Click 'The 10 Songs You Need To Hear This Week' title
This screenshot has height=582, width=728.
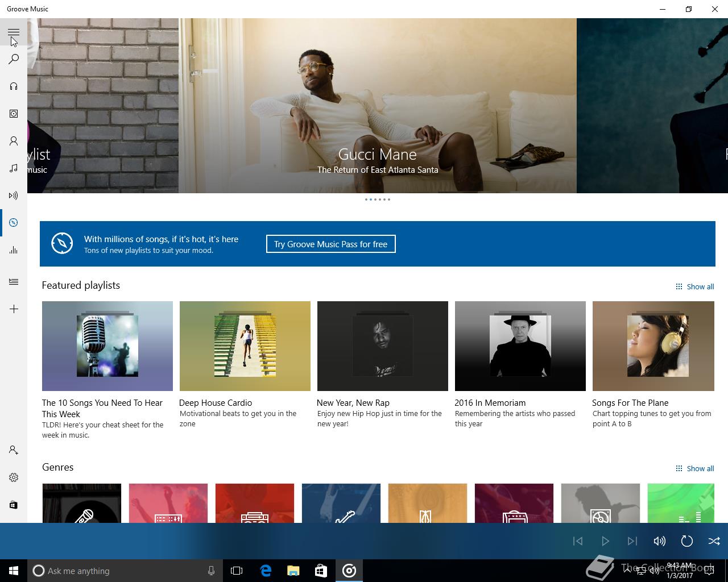[102, 408]
